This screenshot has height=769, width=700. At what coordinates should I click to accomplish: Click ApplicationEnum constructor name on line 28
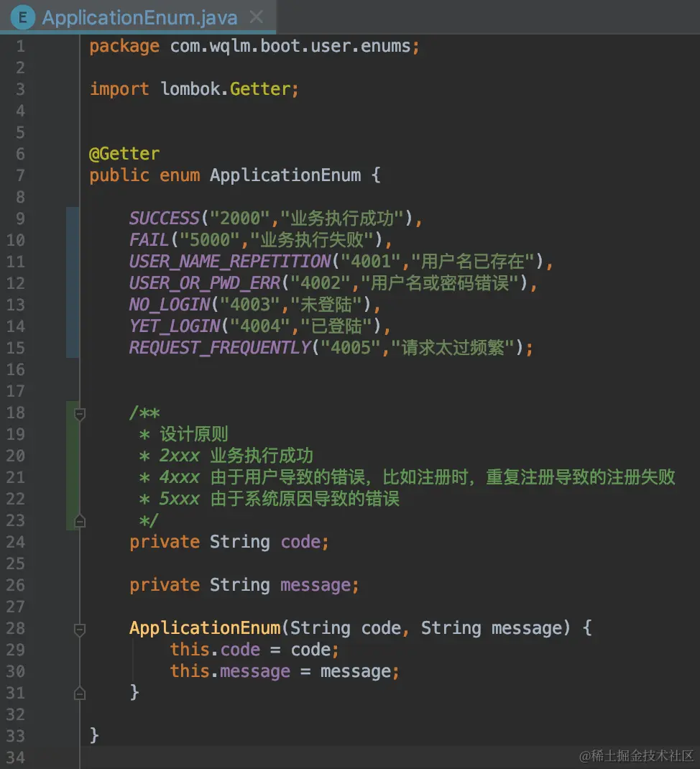205,628
